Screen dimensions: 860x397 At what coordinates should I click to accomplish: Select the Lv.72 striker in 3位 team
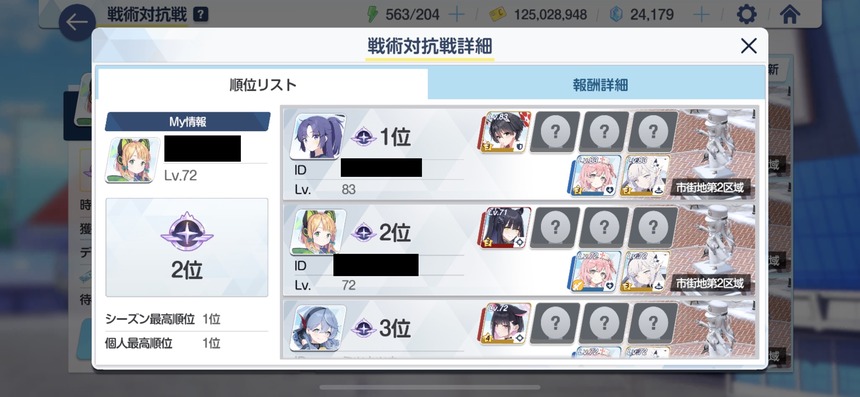(x=506, y=324)
